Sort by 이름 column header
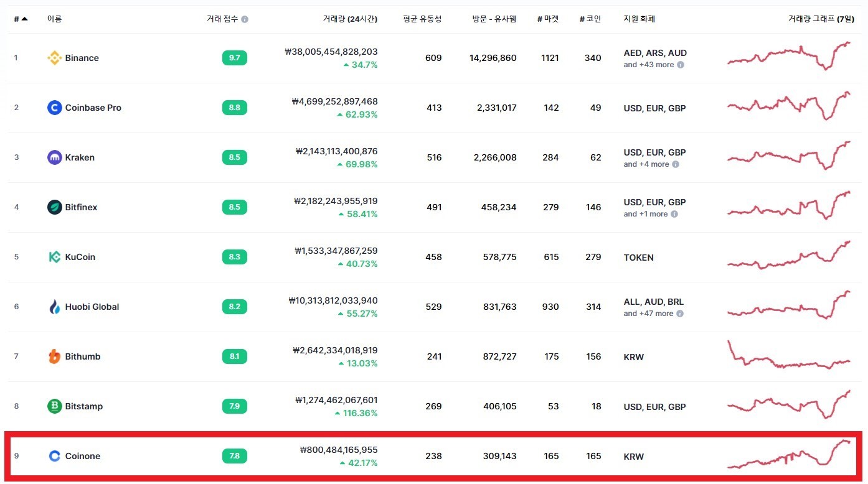Image resolution: width=868 pixels, height=484 pixels. (54, 19)
